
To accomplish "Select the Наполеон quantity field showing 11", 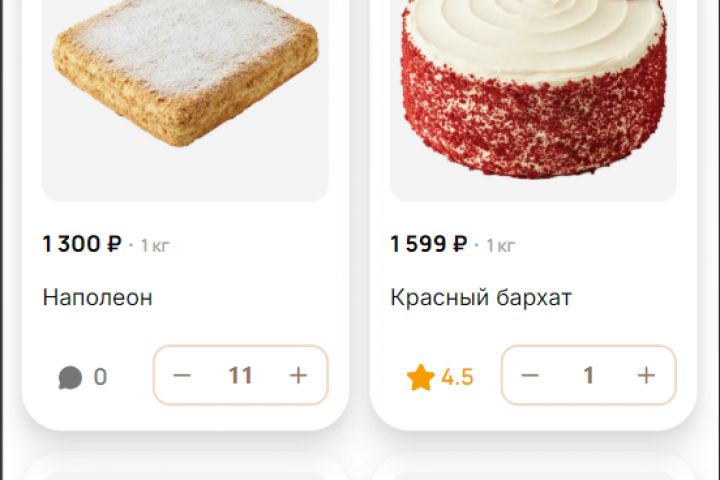I will pos(241,375).
